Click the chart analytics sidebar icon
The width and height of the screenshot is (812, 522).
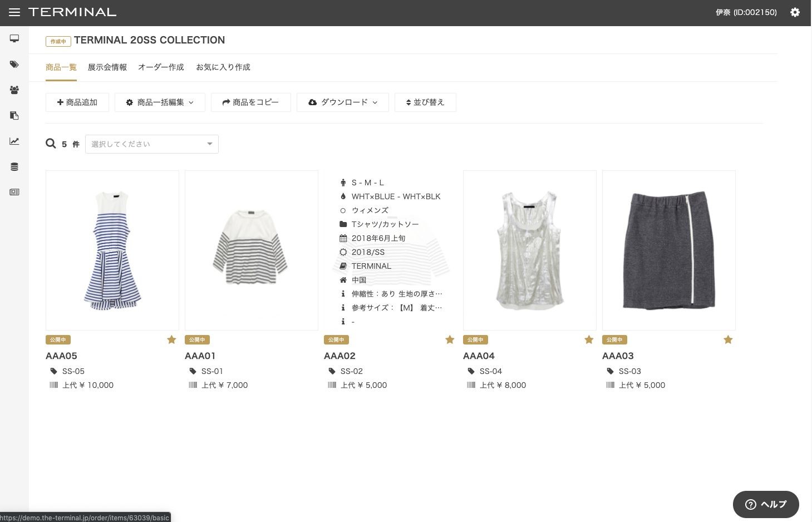click(x=14, y=141)
